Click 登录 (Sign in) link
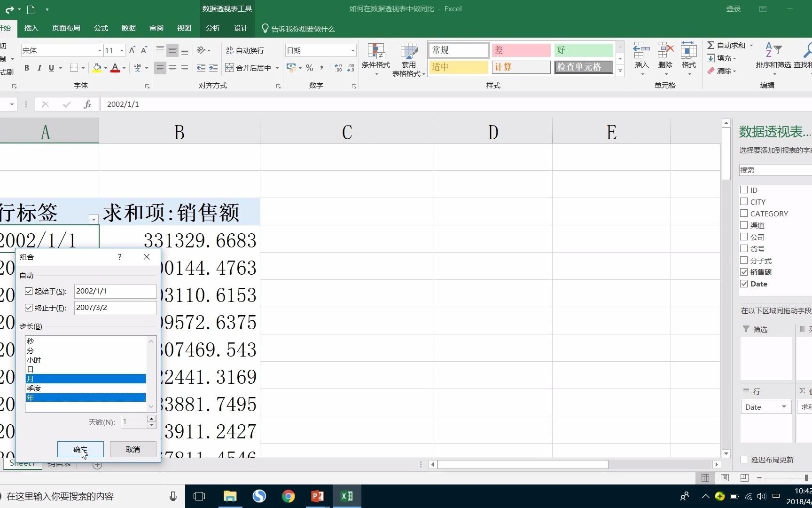This screenshot has width=812, height=508. [x=733, y=9]
